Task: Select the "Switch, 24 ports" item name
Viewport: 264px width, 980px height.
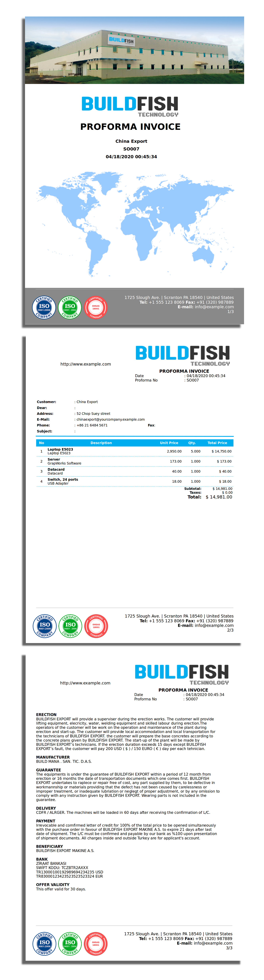Action: (63, 479)
